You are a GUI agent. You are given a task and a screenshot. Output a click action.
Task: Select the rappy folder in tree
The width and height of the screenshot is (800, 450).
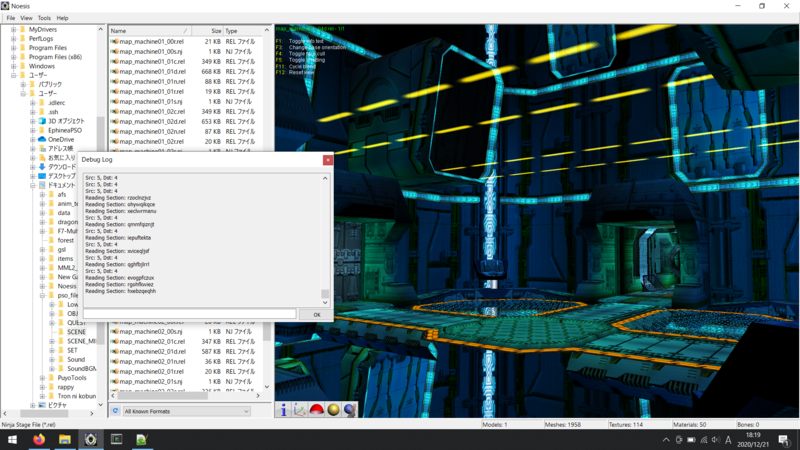(66, 387)
